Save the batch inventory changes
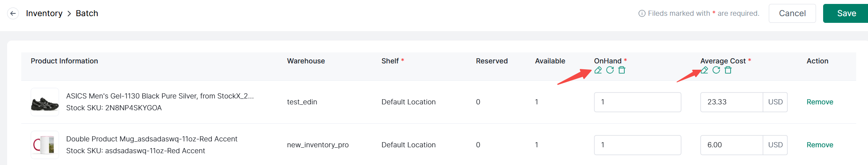 pyautogui.click(x=846, y=13)
